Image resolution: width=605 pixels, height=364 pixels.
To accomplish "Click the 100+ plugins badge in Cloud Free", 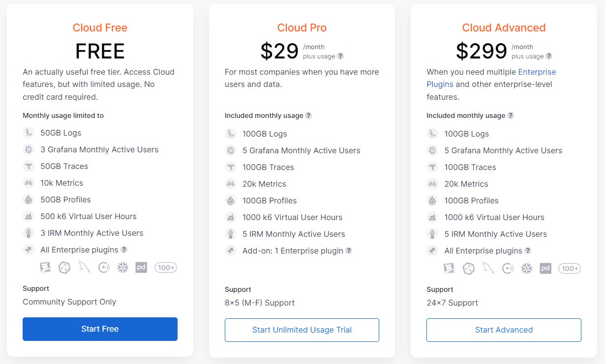I will (x=166, y=268).
